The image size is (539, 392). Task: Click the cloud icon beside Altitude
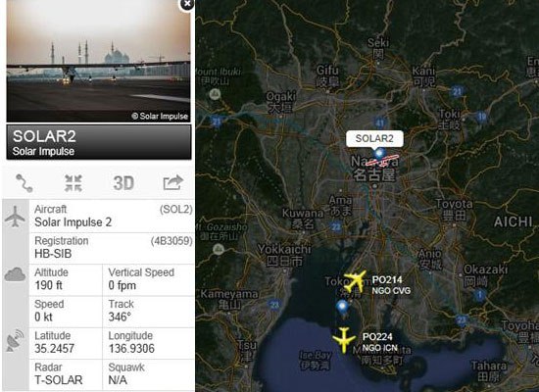15,274
